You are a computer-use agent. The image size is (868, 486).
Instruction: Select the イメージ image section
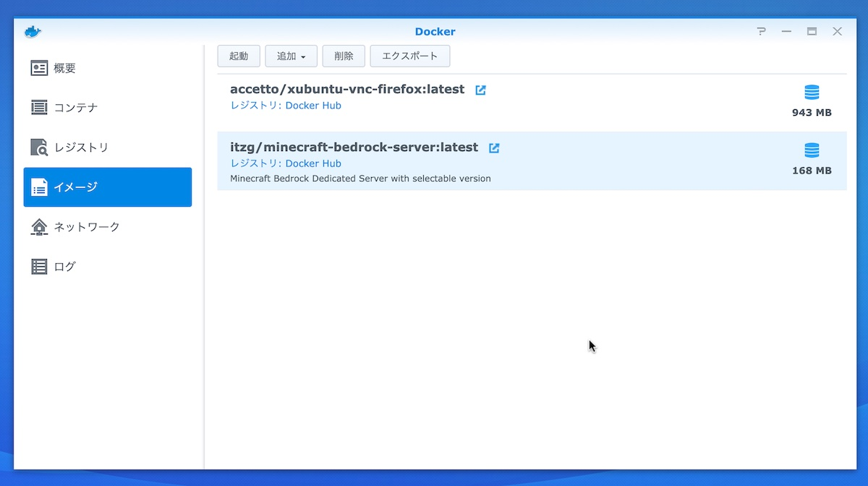pyautogui.click(x=108, y=187)
